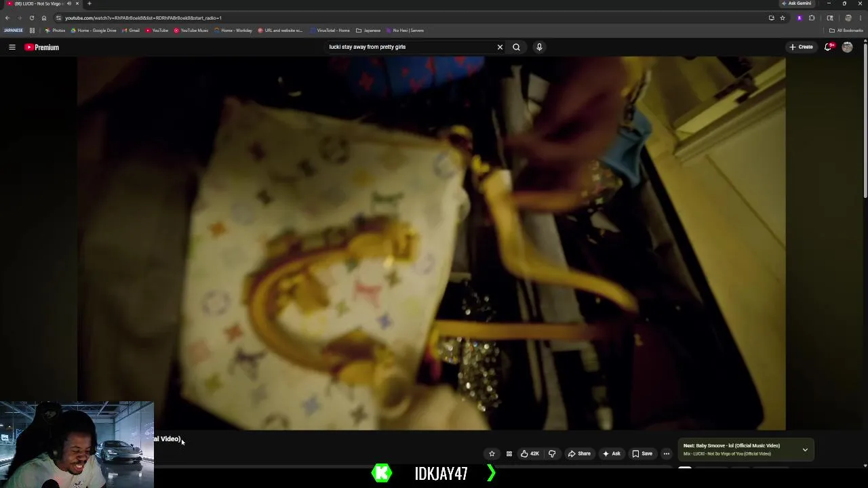Screen dimensions: 868x488
Task: Go to YouTube Premium home logo
Action: [x=42, y=47]
